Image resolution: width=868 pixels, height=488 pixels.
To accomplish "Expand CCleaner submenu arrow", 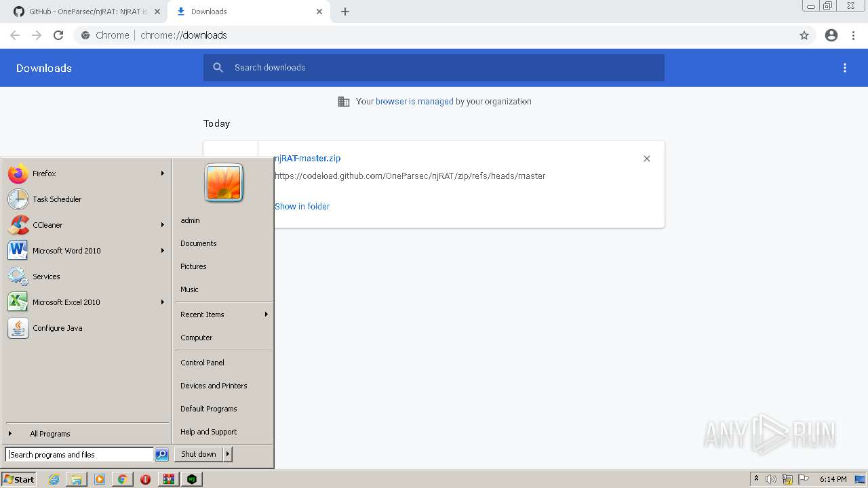I will (163, 225).
